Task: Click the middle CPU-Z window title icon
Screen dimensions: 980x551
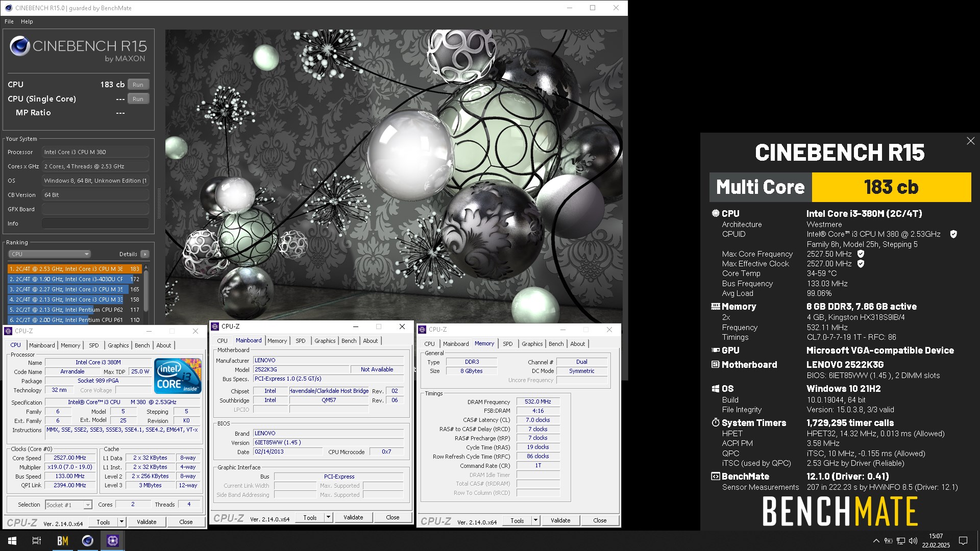Action: 215,327
